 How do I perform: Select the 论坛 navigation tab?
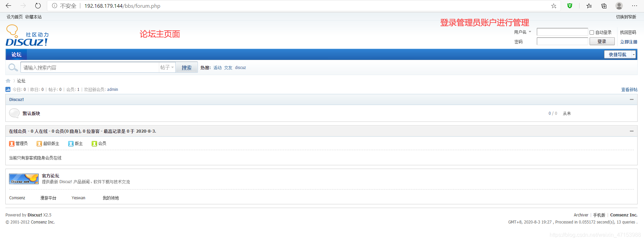pyautogui.click(x=16, y=55)
